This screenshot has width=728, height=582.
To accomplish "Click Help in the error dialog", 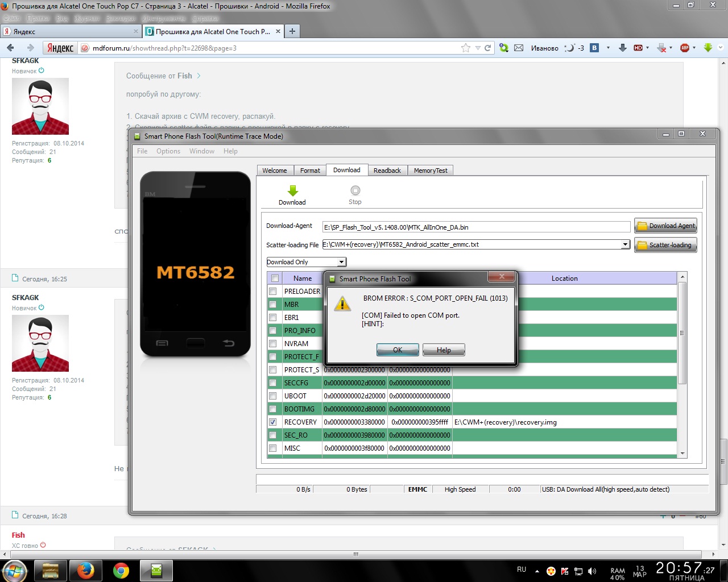I will [x=444, y=350].
